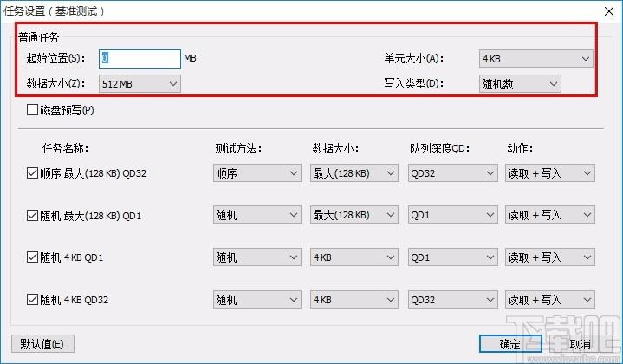Open QD32 dropdown in 随机 4 KB QD32 row
Image resolution: width=623 pixels, height=364 pixels.
pyautogui.click(x=452, y=300)
